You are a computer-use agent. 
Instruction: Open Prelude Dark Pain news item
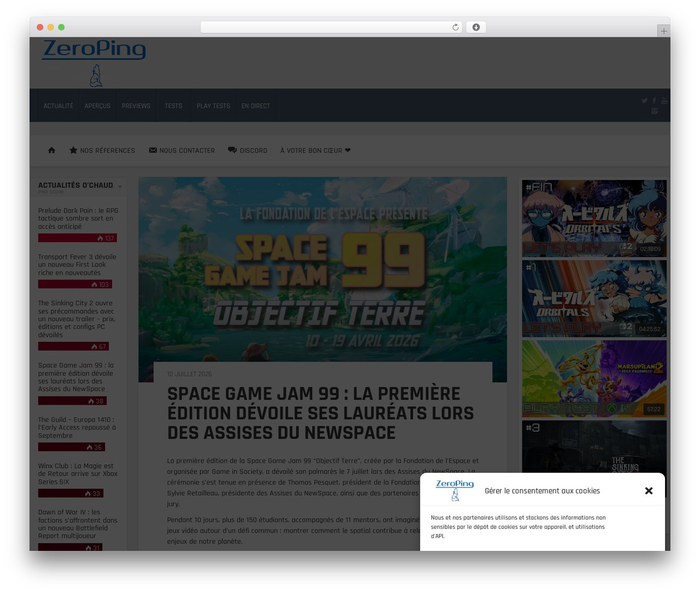pos(78,218)
